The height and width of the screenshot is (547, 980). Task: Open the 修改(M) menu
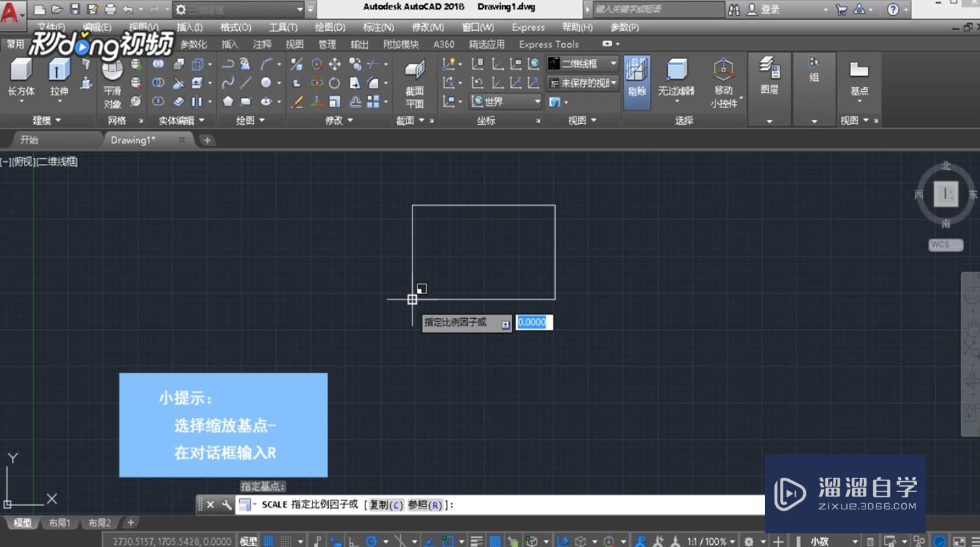click(x=428, y=27)
